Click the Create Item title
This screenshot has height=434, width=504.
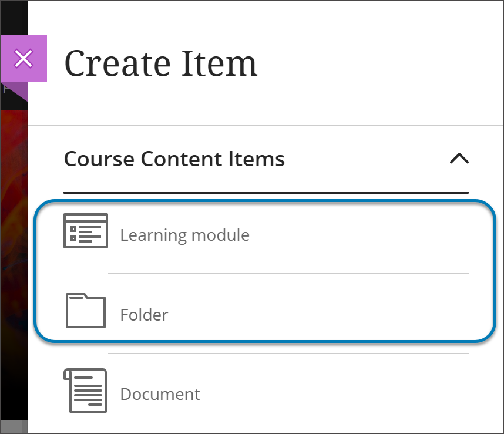pyautogui.click(x=162, y=63)
